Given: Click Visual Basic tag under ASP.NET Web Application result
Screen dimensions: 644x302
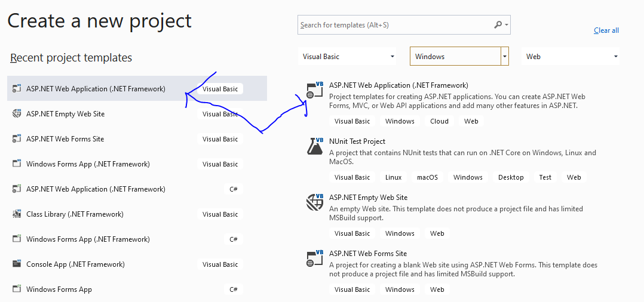Looking at the screenshot, I should point(352,121).
